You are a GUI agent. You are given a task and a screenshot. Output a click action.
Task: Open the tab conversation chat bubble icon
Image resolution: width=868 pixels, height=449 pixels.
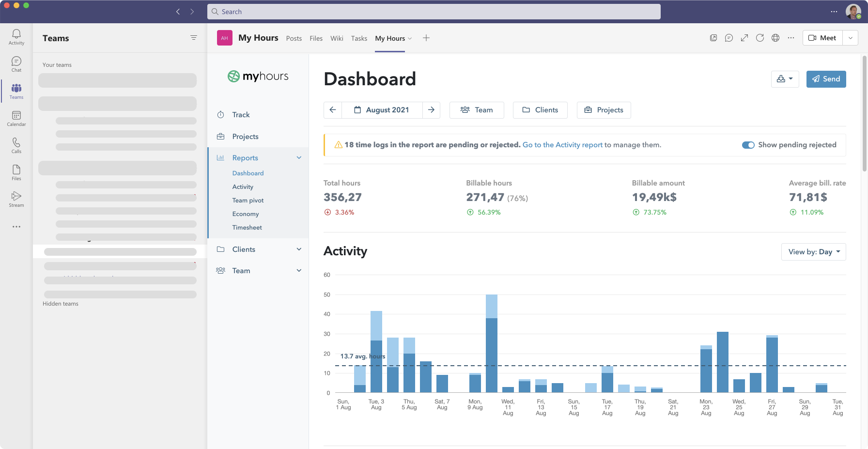(729, 38)
